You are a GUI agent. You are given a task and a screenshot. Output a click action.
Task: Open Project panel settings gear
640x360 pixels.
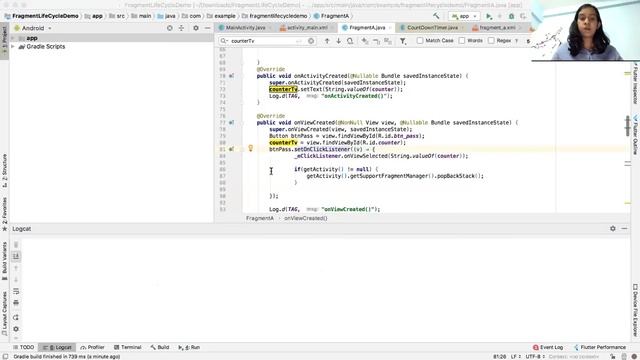196,28
